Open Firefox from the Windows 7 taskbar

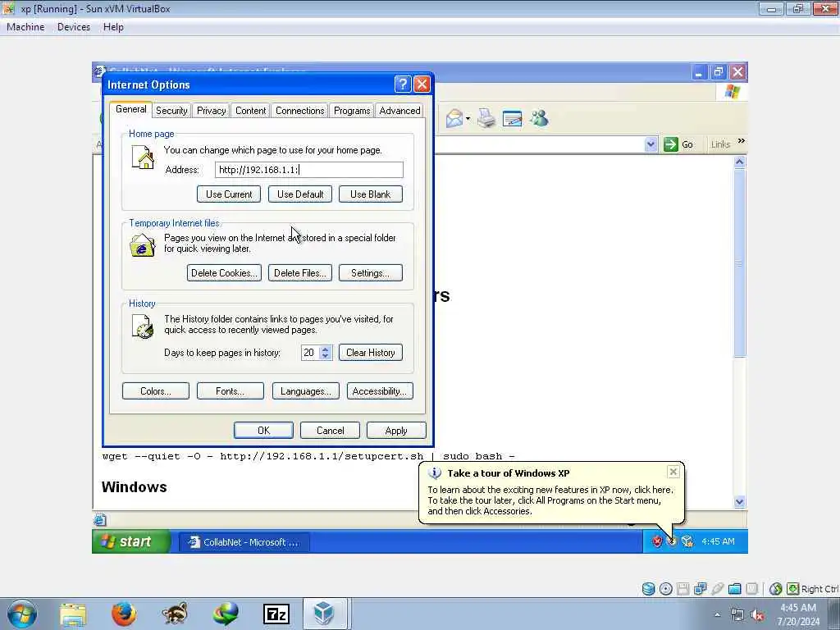pos(124,614)
